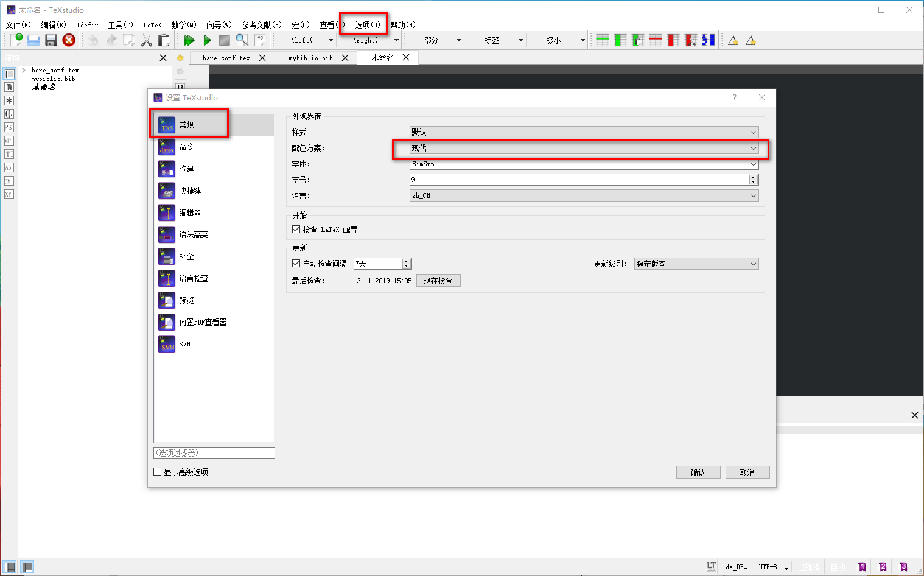Click the cut table column icon

(x=691, y=40)
